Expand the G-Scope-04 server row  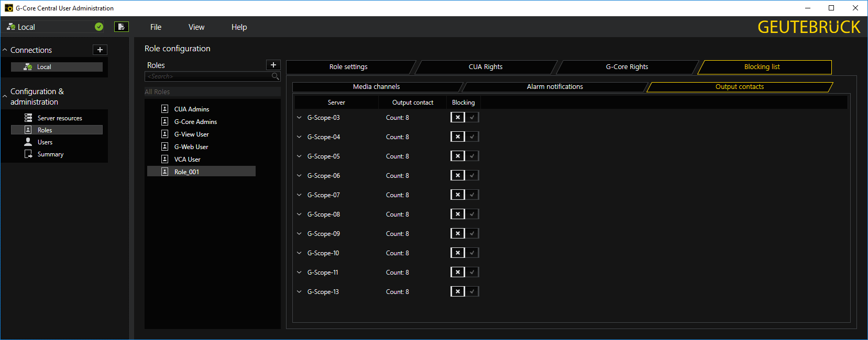299,137
